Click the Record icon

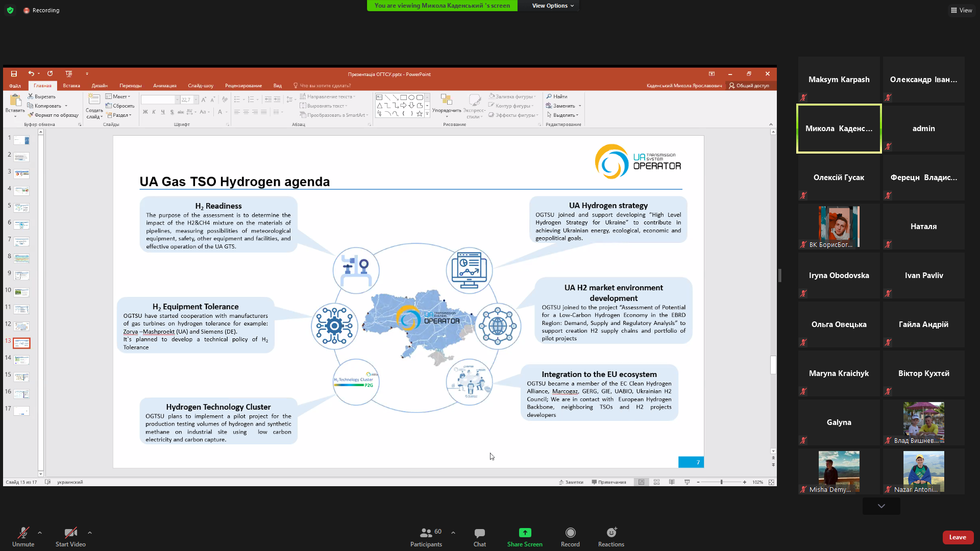pos(570,533)
